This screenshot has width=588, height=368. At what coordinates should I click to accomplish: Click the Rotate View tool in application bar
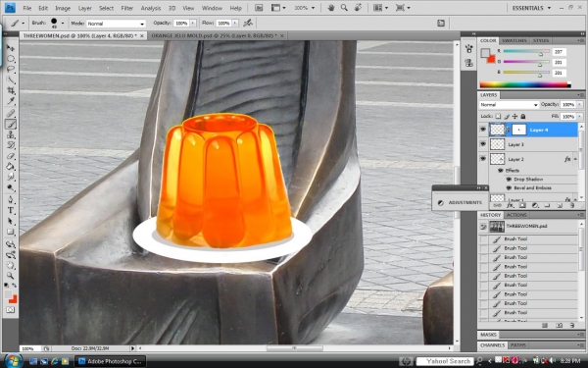coord(358,8)
